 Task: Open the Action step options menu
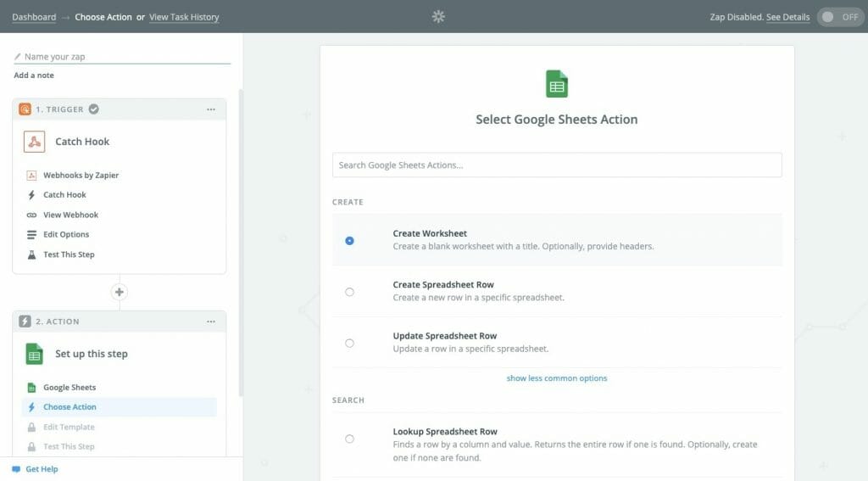pyautogui.click(x=211, y=322)
